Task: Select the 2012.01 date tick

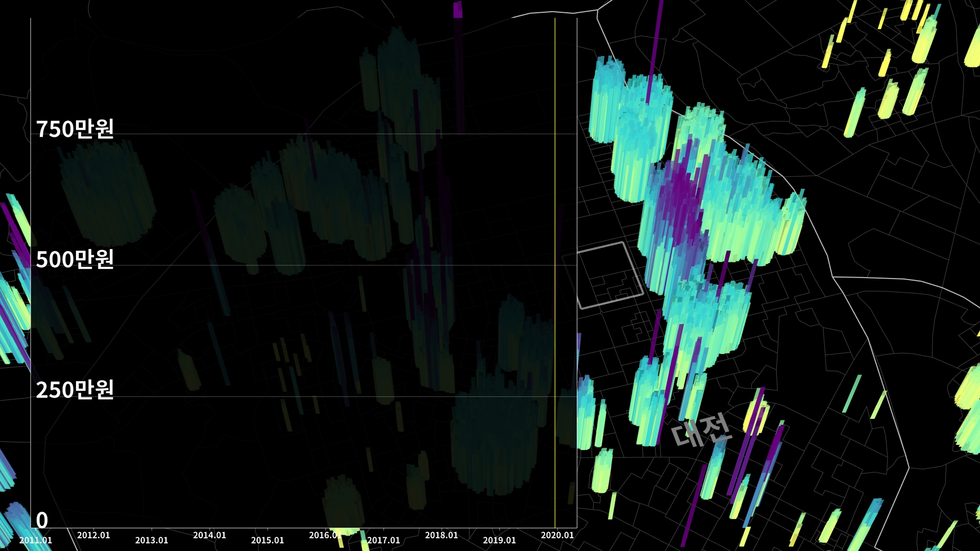Action: pos(93,535)
